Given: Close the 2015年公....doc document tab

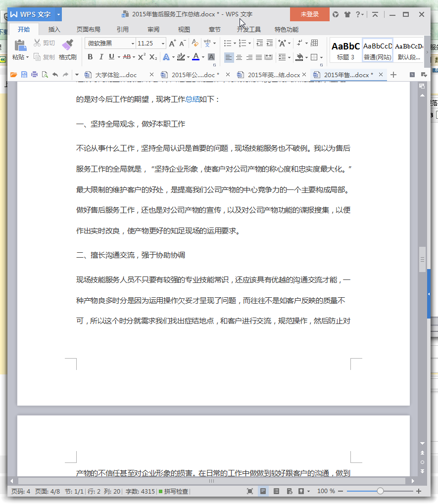Looking at the screenshot, I should coord(228,75).
